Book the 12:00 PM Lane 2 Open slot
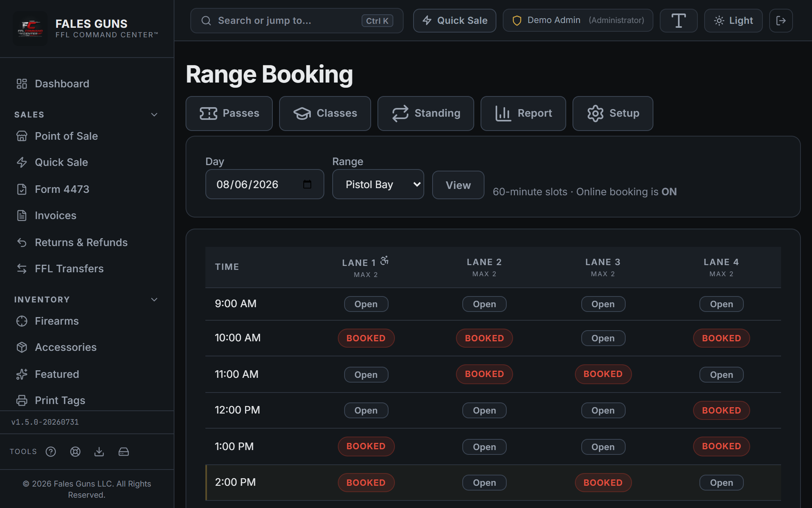Viewport: 812px width, 508px height. pyautogui.click(x=484, y=410)
